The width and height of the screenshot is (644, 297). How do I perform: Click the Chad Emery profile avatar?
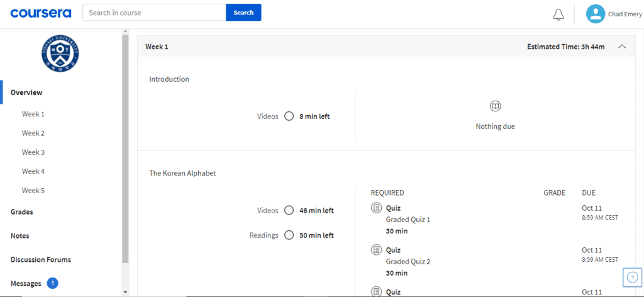click(595, 14)
